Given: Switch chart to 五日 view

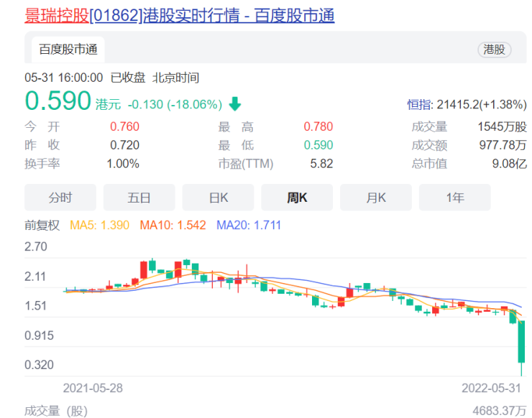Looking at the screenshot, I should click(139, 198).
